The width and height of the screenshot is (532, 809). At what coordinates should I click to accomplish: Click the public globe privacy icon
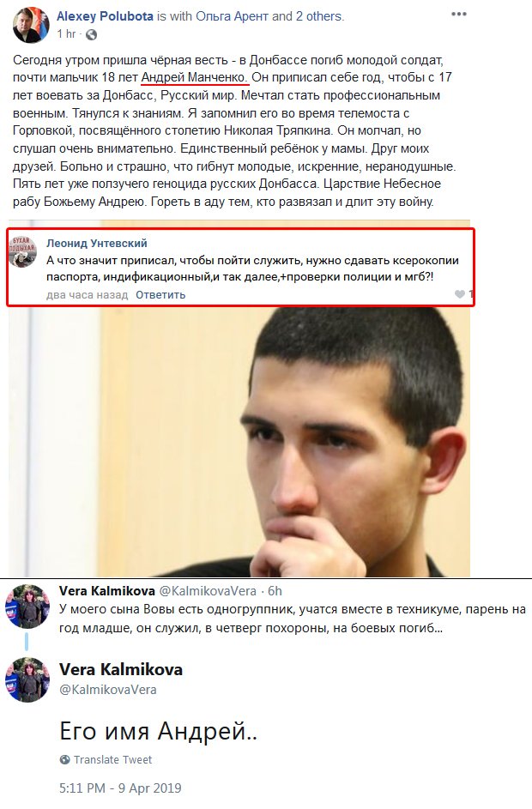pyautogui.click(x=91, y=34)
